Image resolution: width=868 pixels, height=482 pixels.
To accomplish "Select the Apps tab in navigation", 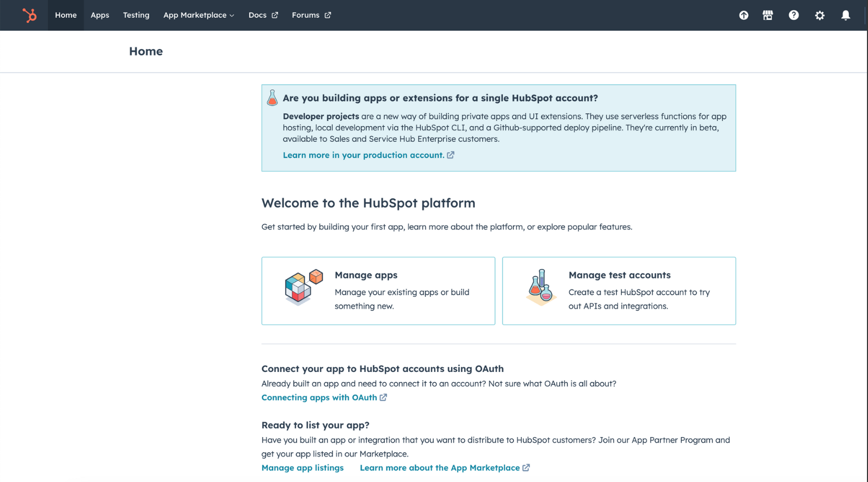I will click(100, 15).
